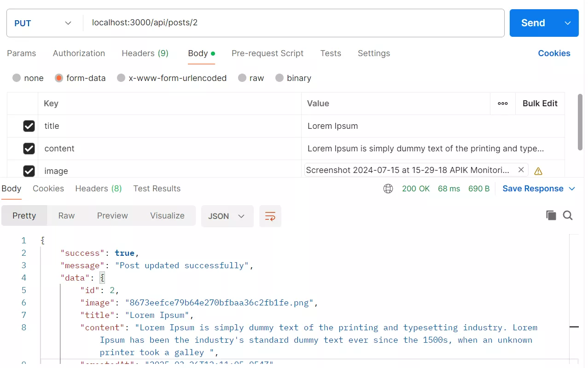Viewport: 588px width, 368px height.
Task: Click the Key column header
Action: click(x=51, y=103)
